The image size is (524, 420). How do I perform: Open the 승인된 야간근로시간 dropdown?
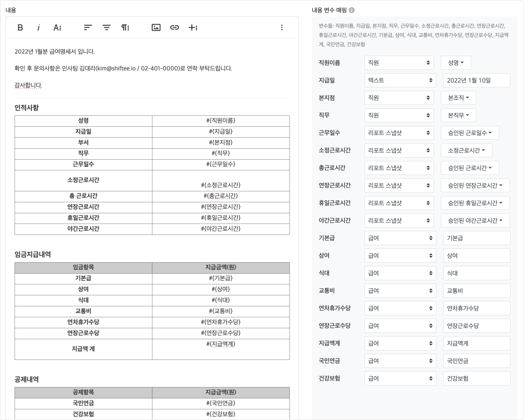coord(475,221)
